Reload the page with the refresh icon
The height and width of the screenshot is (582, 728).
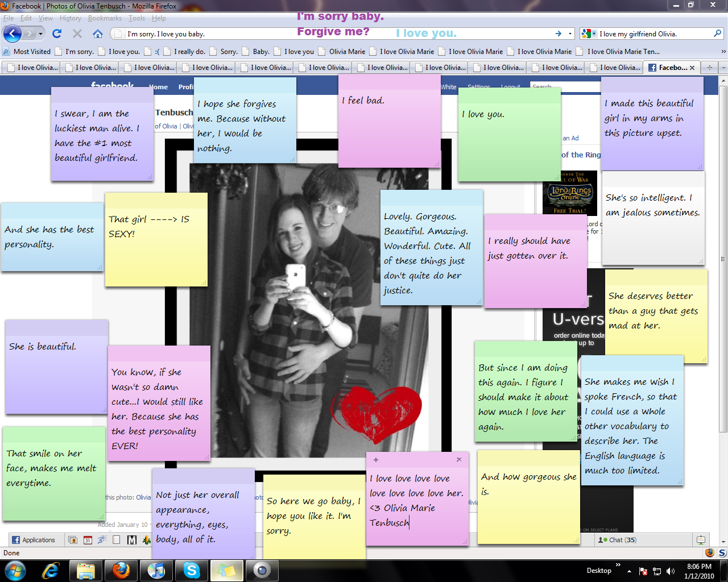click(x=57, y=34)
